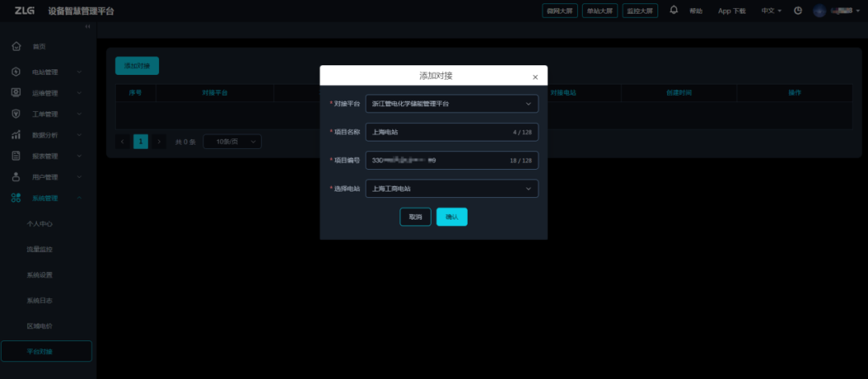Open the 对接平台 dropdown

(452, 104)
